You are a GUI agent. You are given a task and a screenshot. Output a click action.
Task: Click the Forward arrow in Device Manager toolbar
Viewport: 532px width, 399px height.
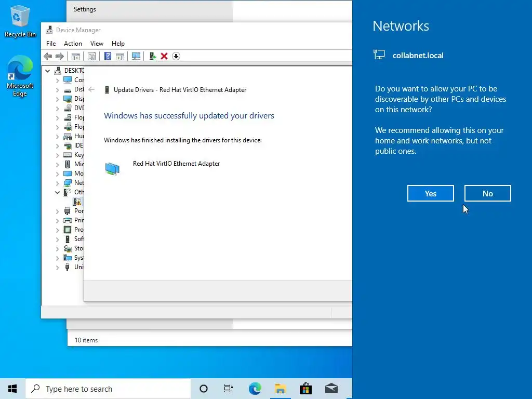tap(60, 56)
